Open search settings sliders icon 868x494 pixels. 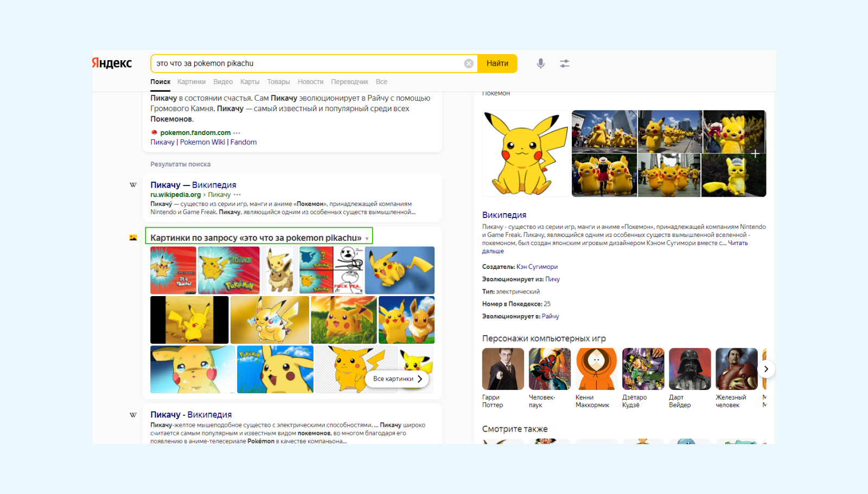coord(565,63)
